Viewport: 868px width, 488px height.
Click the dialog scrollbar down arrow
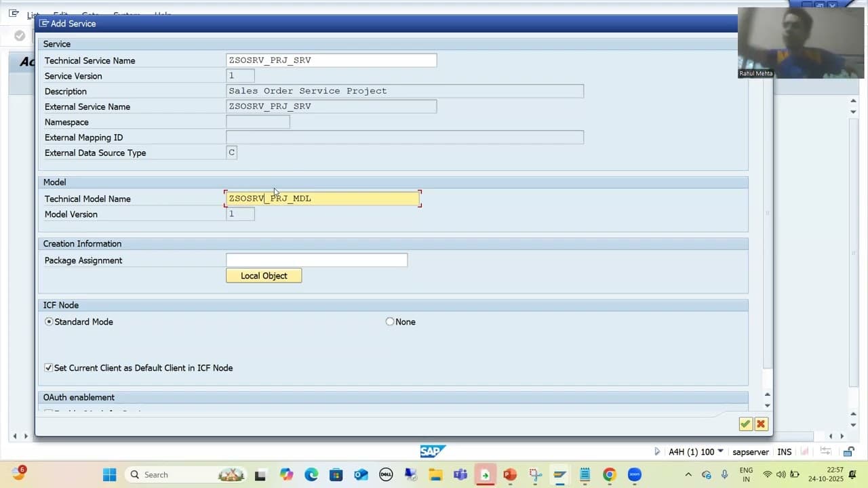tap(768, 405)
